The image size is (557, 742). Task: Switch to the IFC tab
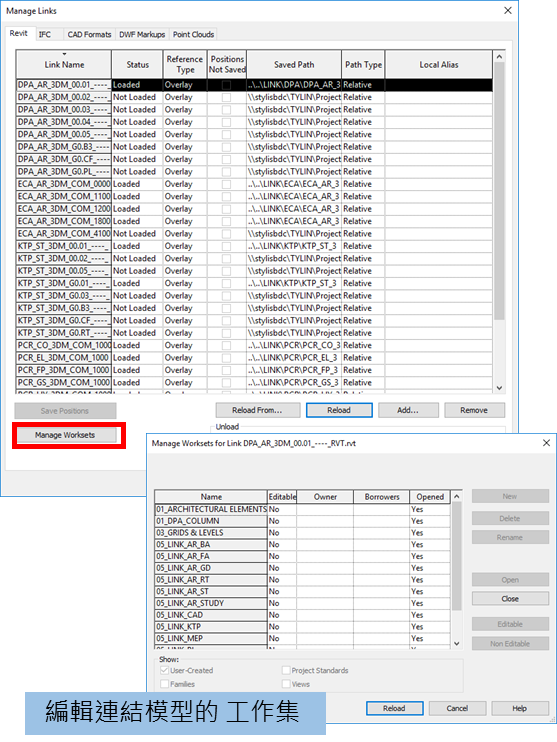click(45, 35)
